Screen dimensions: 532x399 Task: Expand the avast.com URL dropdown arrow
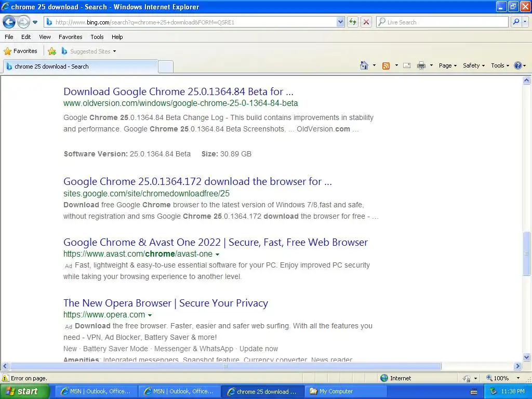218,255
